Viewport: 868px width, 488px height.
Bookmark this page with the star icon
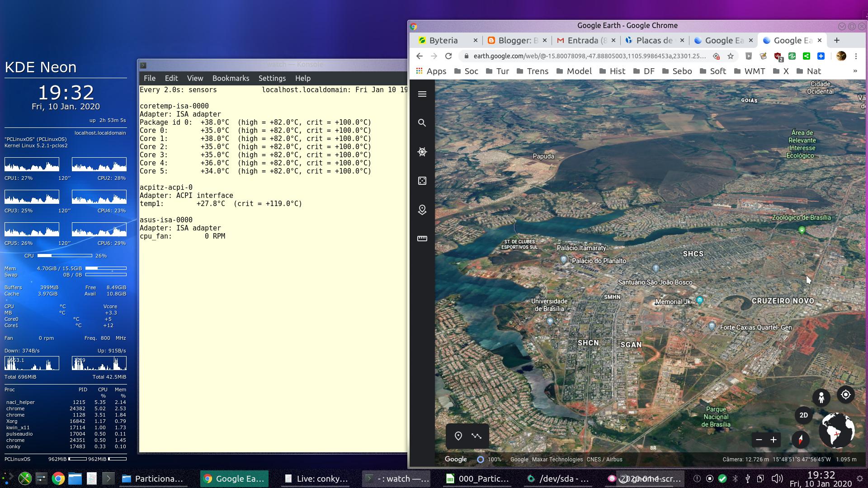click(731, 56)
